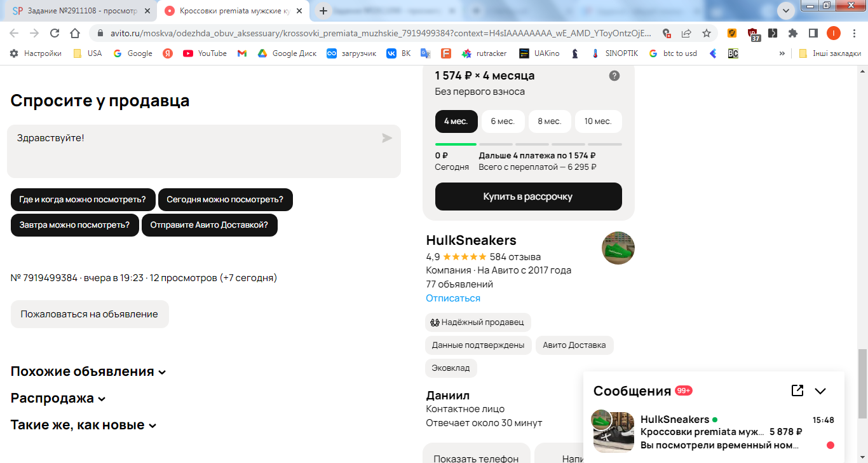The height and width of the screenshot is (463, 868).
Task: Open the YouTube bookmark
Action: click(205, 53)
